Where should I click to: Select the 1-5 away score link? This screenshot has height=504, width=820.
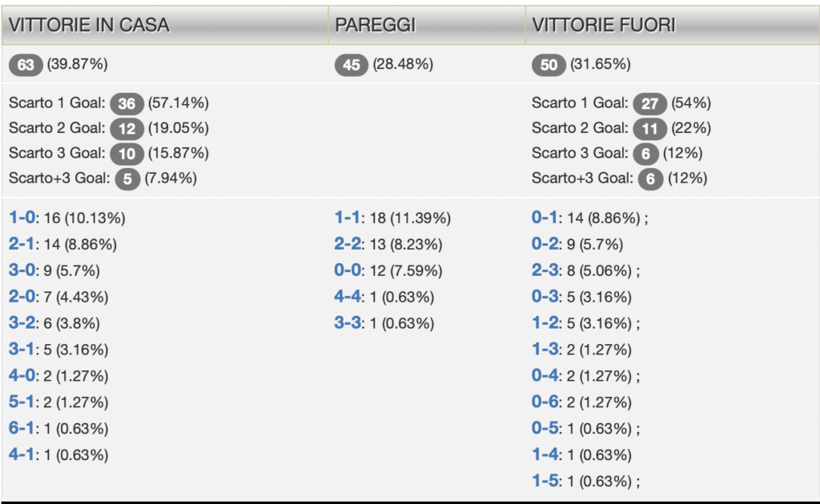545,482
